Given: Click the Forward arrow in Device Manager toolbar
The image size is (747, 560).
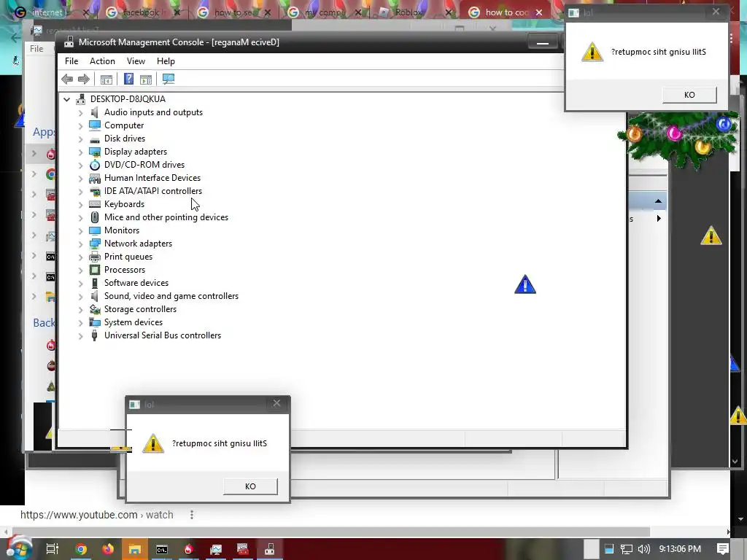Looking at the screenshot, I should point(84,79).
